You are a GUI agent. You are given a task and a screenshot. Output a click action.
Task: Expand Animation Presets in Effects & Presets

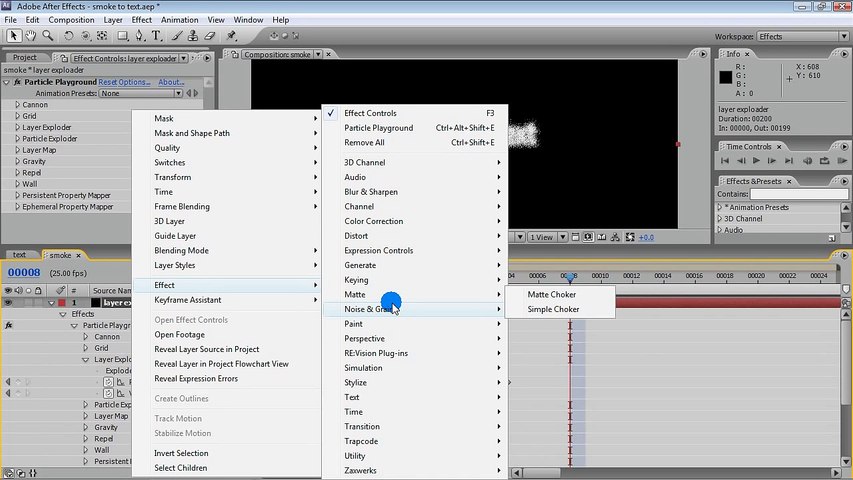click(x=720, y=207)
